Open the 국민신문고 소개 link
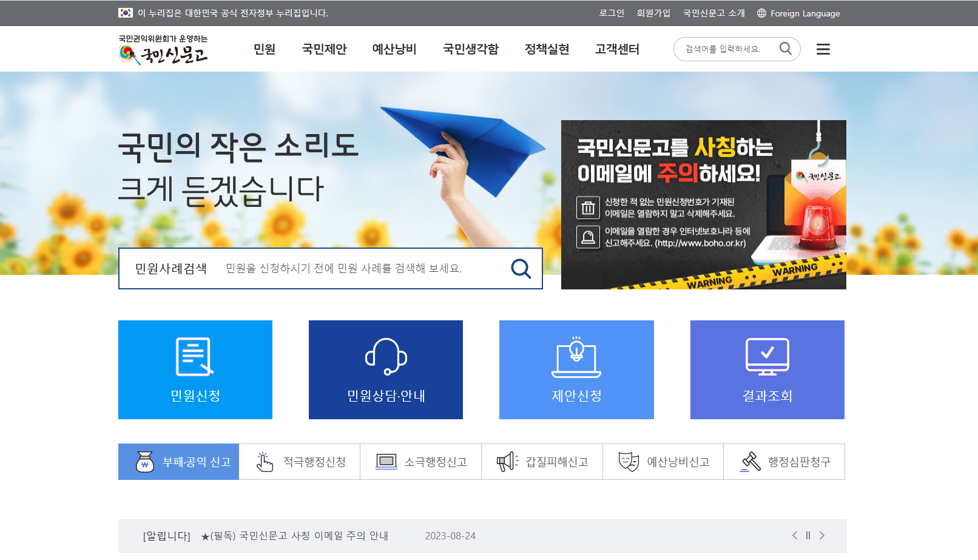The height and width of the screenshot is (560, 978). pos(714,13)
